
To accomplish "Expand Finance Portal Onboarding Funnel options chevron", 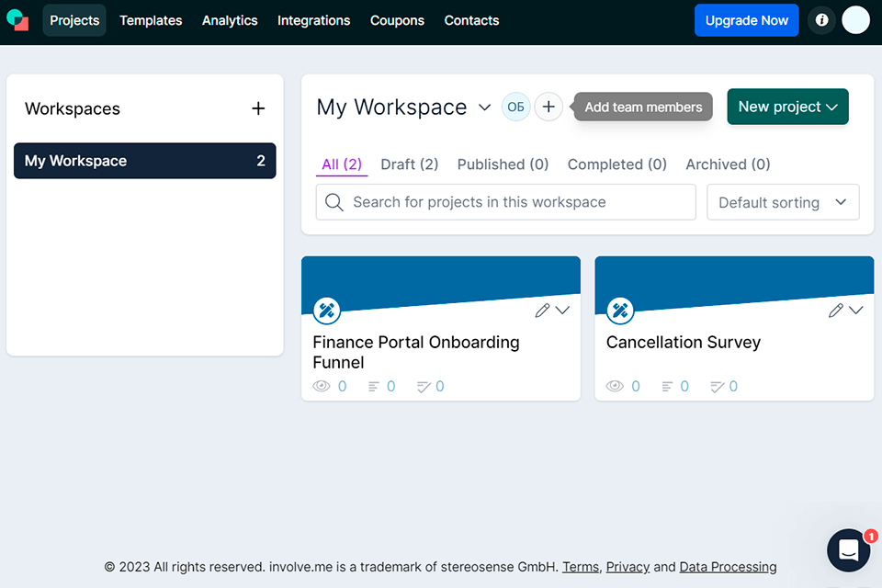I will (562, 311).
